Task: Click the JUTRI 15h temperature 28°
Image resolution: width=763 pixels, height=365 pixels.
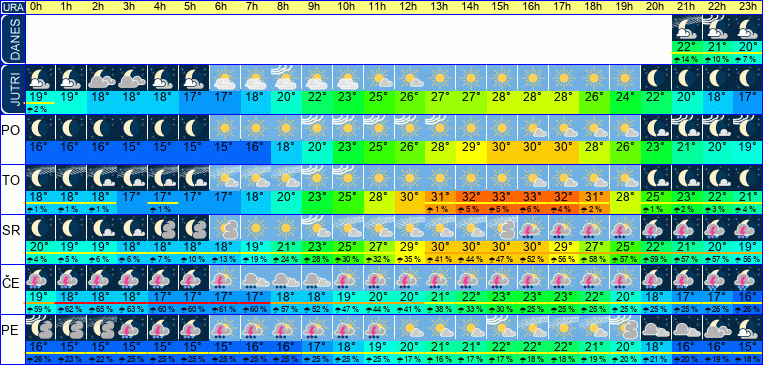Action: coord(501,97)
